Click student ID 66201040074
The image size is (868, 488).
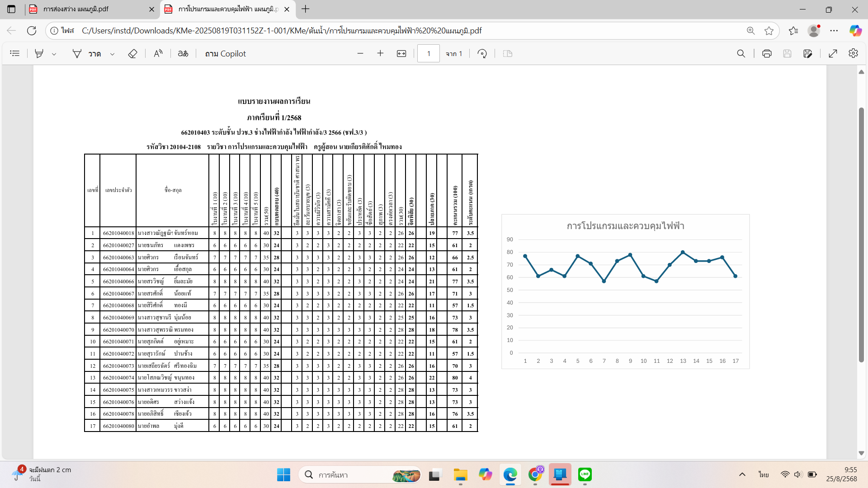tap(118, 378)
